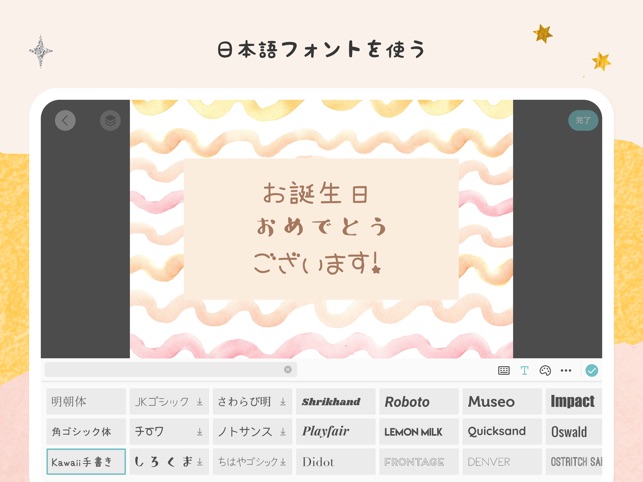Download ノトサンス font via arrow icon

[x=283, y=432]
